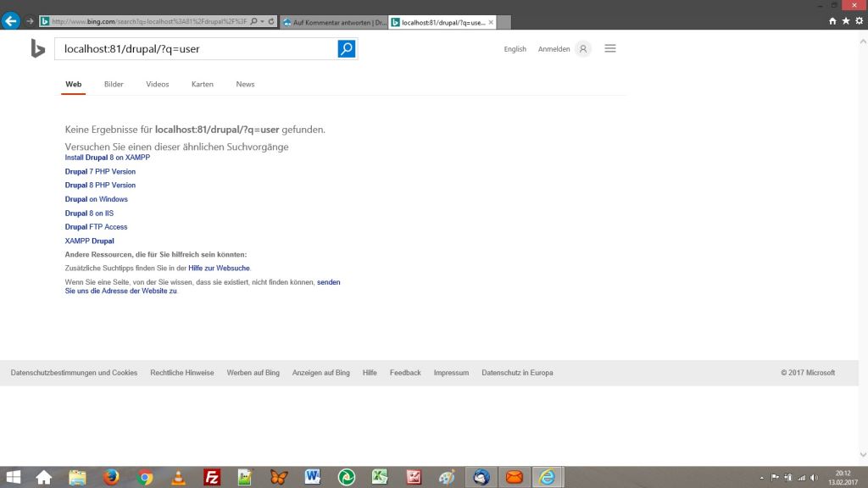Image resolution: width=868 pixels, height=488 pixels.
Task: Launch FileZilla from the taskbar
Action: [212, 477]
